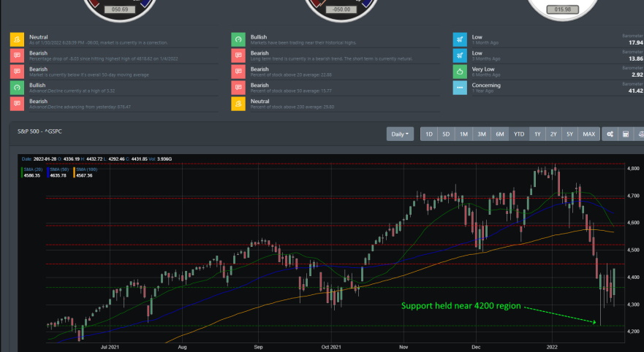The image size is (644, 352).
Task: Click 'Percent of stock above 20 average: 22.88'
Action: [291, 74]
